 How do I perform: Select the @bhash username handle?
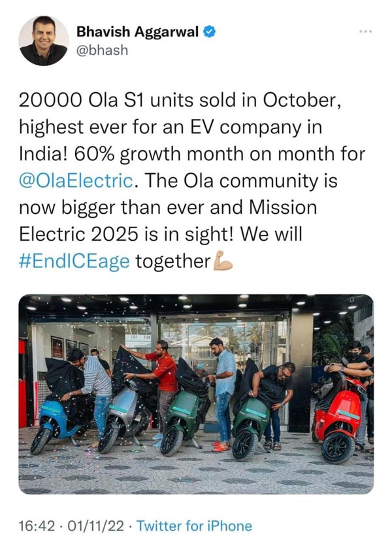coord(102,51)
